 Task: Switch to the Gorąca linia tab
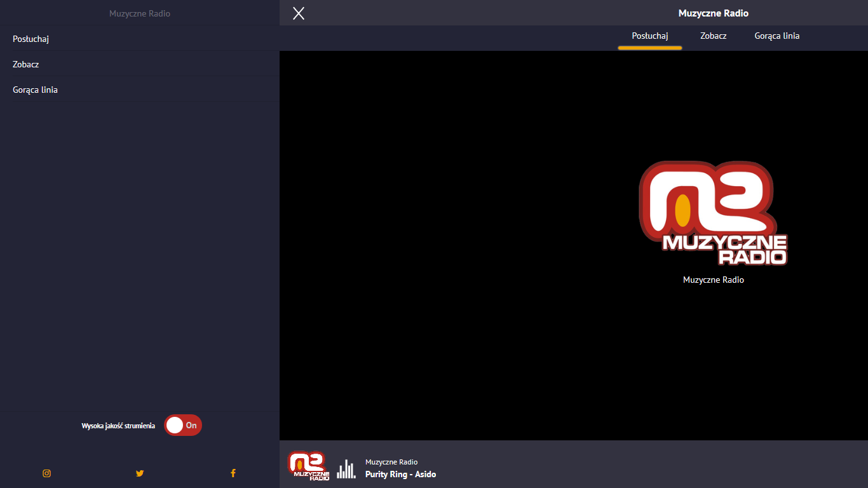[x=777, y=36]
